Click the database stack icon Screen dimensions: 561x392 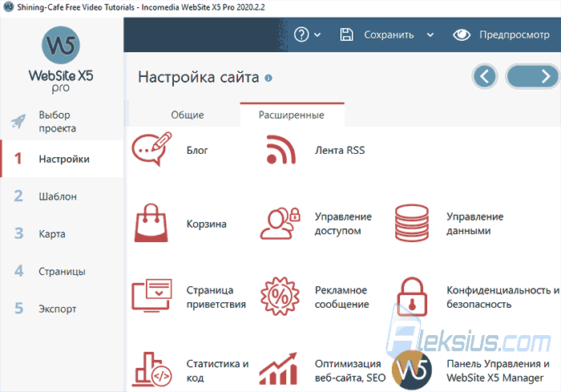(x=412, y=223)
